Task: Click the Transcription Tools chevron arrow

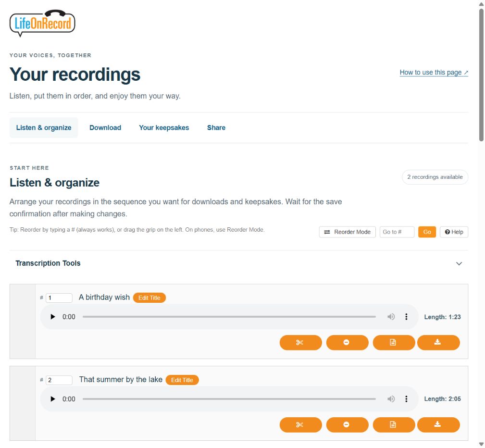Action: [459, 263]
